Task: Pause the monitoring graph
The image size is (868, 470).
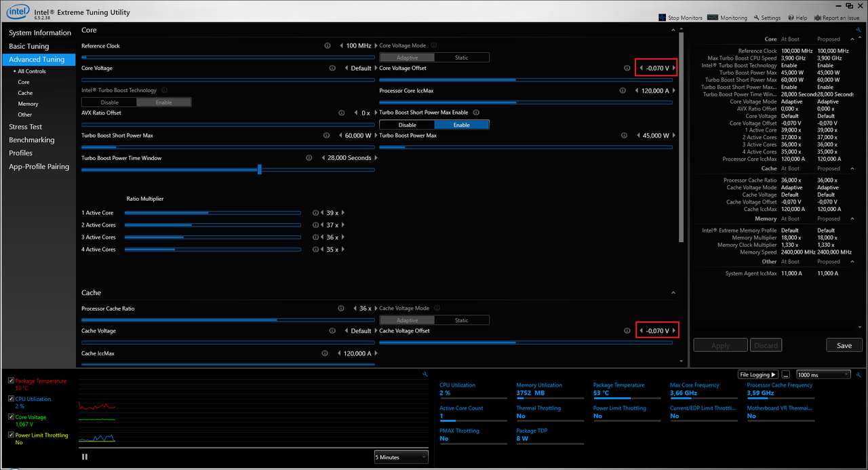Action: [85, 456]
